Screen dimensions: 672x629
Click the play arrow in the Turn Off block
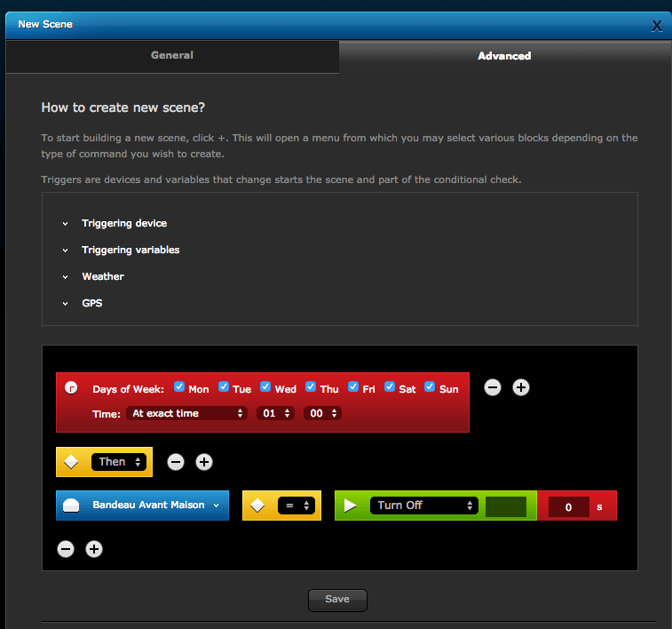click(350, 506)
